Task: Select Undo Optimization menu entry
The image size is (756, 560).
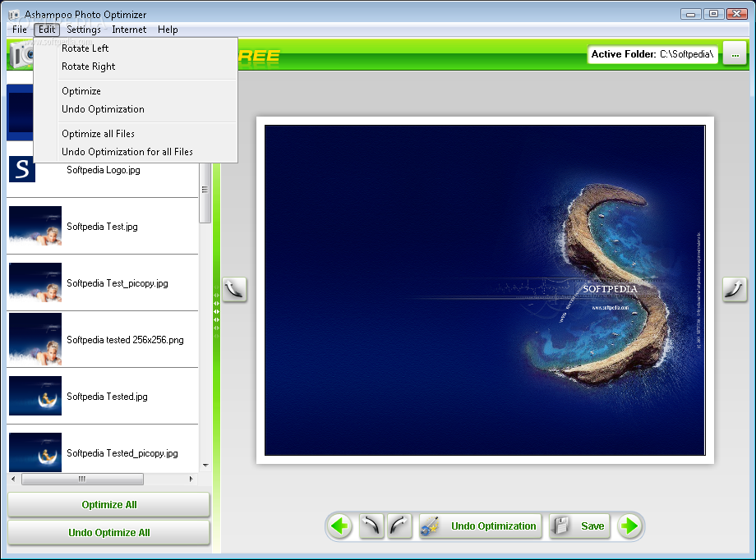Action: tap(136, 109)
